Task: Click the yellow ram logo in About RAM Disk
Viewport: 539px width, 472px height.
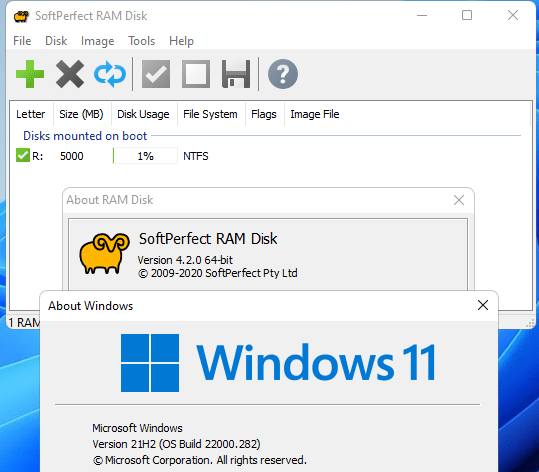Action: tap(104, 254)
